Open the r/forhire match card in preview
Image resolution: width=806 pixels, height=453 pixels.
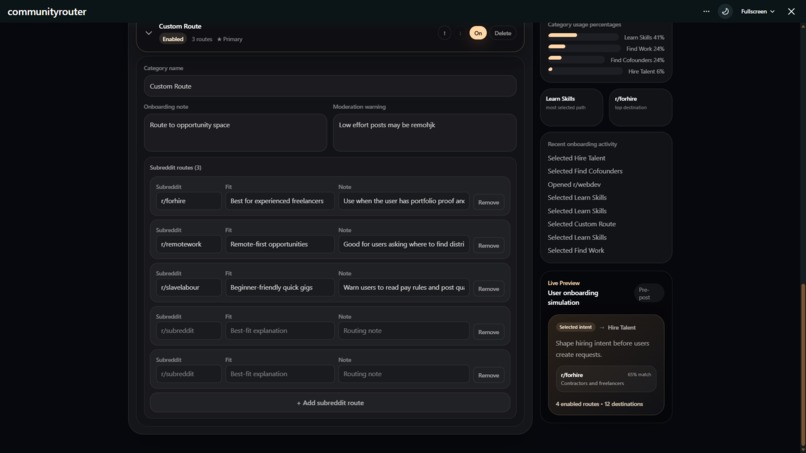point(606,379)
